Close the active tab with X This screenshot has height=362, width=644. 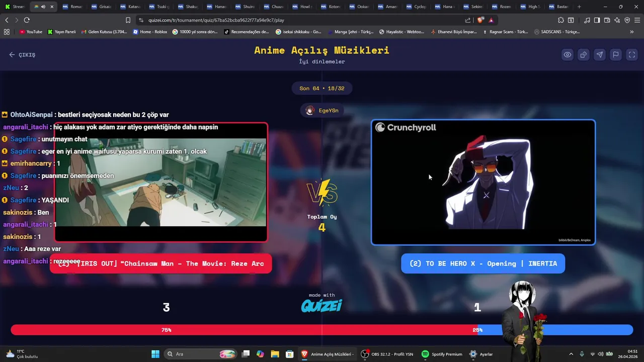52,7
